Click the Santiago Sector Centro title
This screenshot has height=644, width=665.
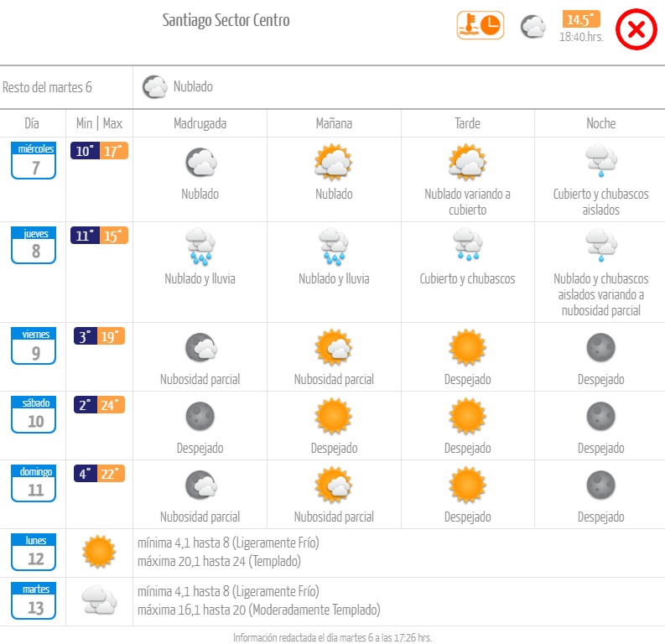click(226, 20)
